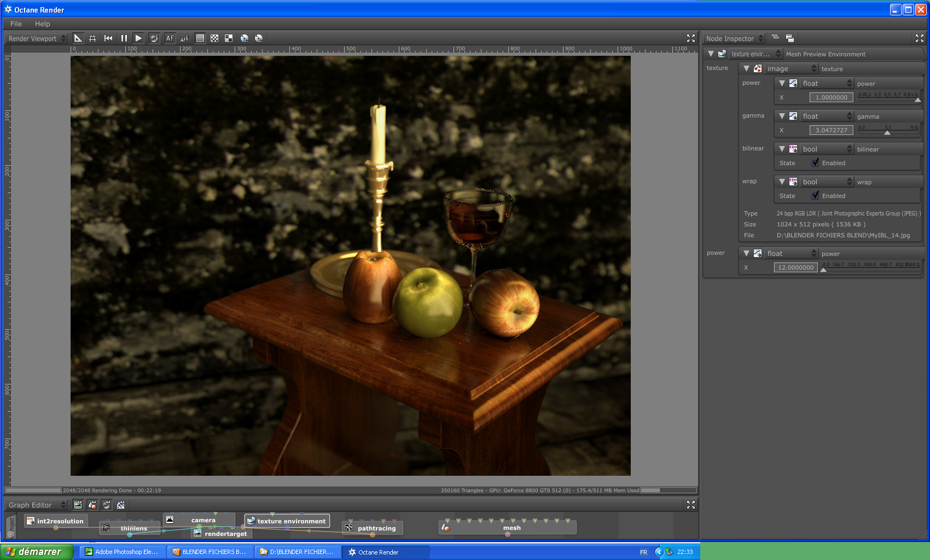
Task: Collapse the wrap bool section
Action: (782, 182)
